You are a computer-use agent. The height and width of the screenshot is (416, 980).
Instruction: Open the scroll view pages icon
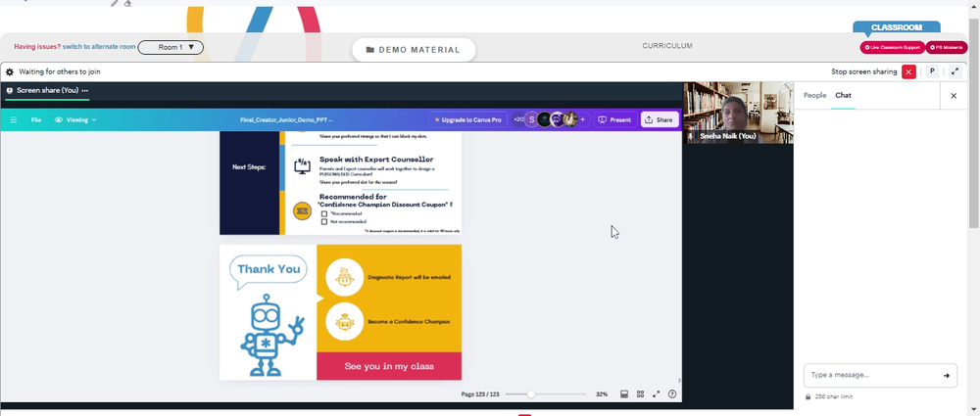tap(623, 394)
